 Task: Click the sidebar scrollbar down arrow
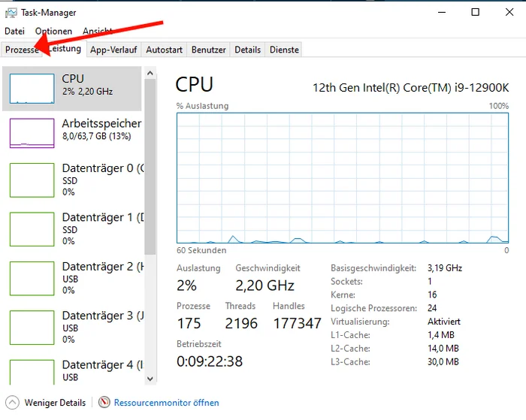point(150,379)
